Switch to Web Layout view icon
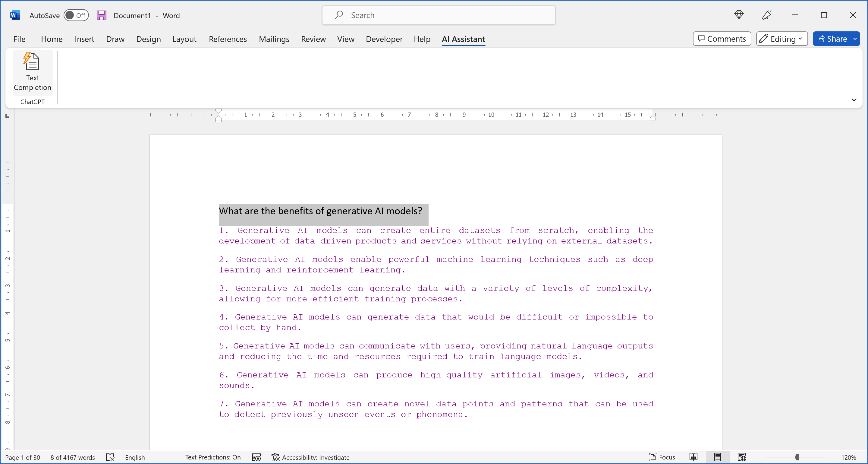This screenshot has width=868, height=464. (742, 457)
